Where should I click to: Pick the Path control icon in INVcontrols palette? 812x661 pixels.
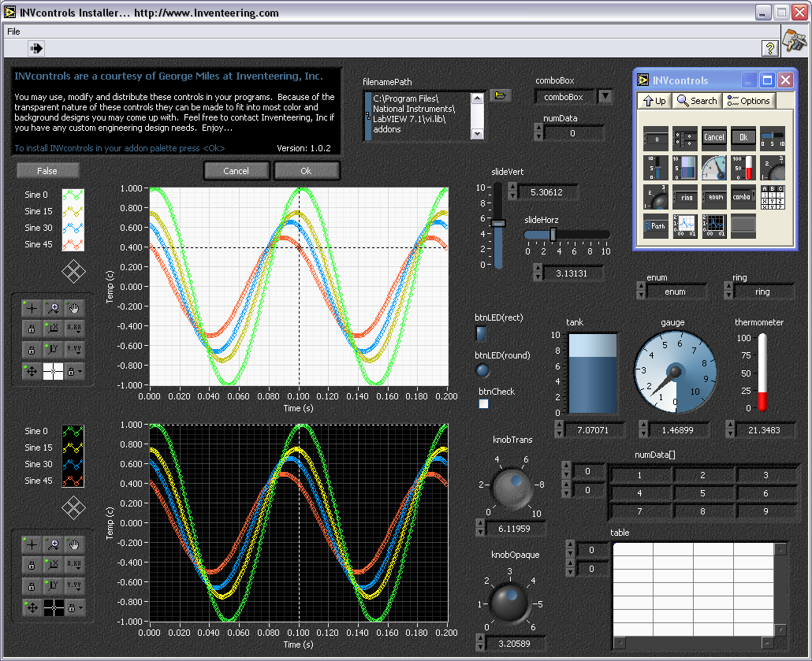pos(656,225)
